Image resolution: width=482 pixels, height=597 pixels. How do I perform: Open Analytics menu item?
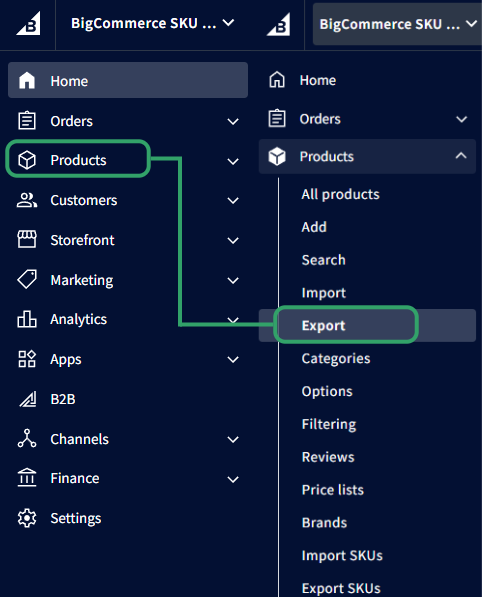tap(78, 319)
